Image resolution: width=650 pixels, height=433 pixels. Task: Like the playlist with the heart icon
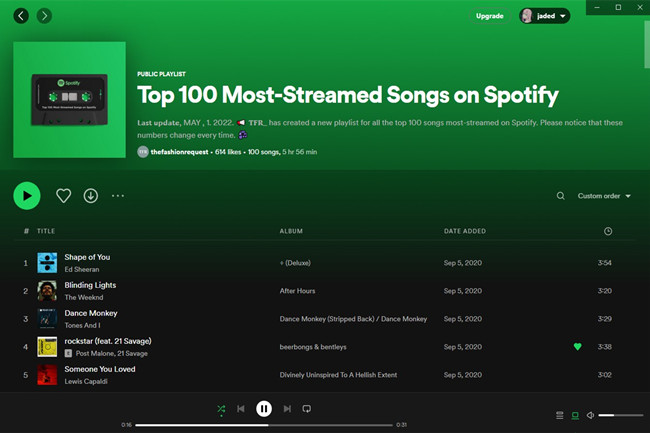(63, 196)
